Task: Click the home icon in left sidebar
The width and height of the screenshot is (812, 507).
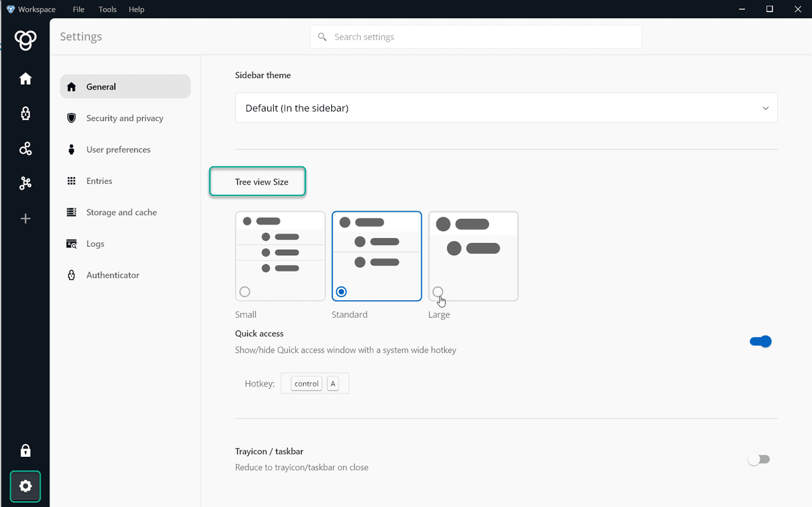Action: [x=25, y=79]
